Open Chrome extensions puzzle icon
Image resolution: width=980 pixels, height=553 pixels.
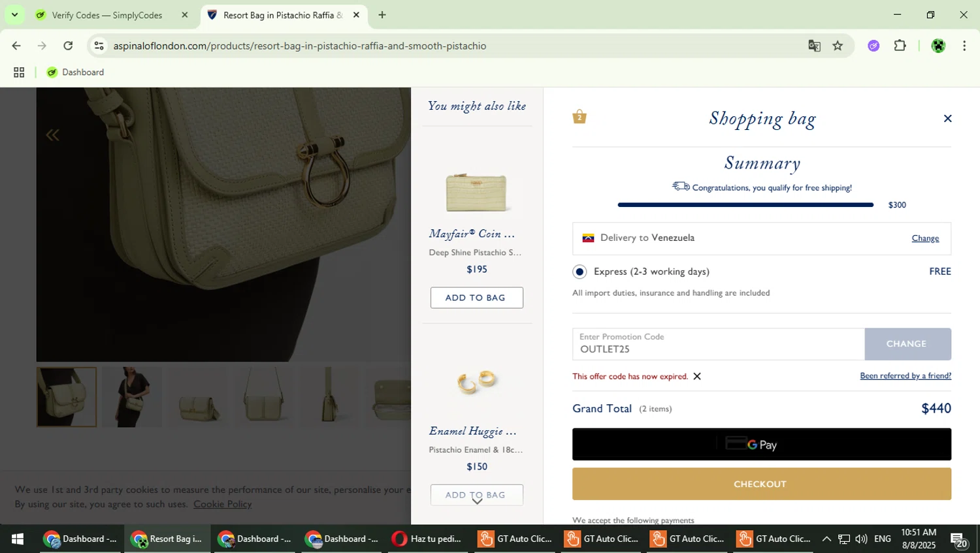(900, 46)
